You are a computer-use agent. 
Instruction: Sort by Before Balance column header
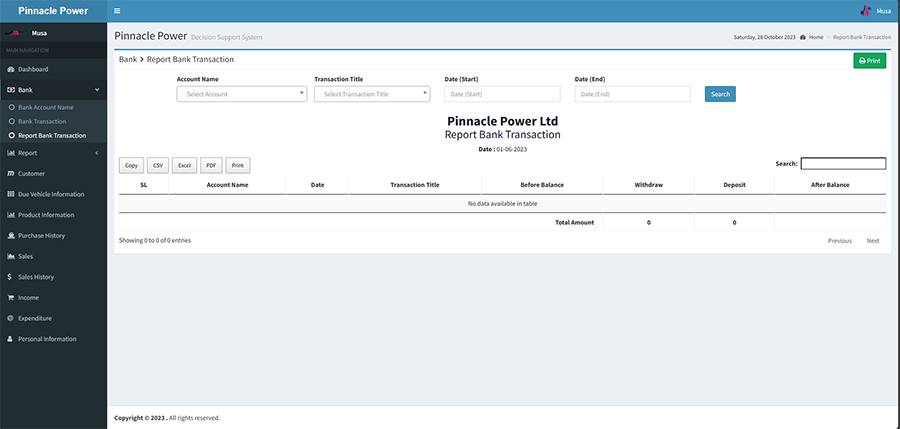pyautogui.click(x=542, y=185)
